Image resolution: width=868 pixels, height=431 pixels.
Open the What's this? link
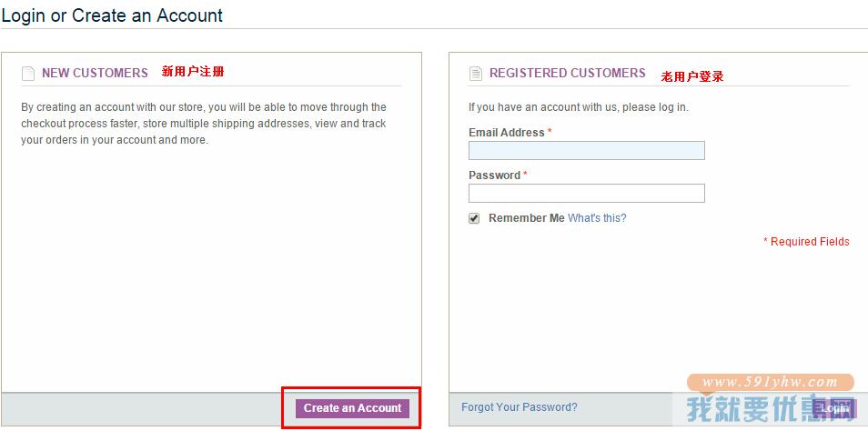coord(597,218)
